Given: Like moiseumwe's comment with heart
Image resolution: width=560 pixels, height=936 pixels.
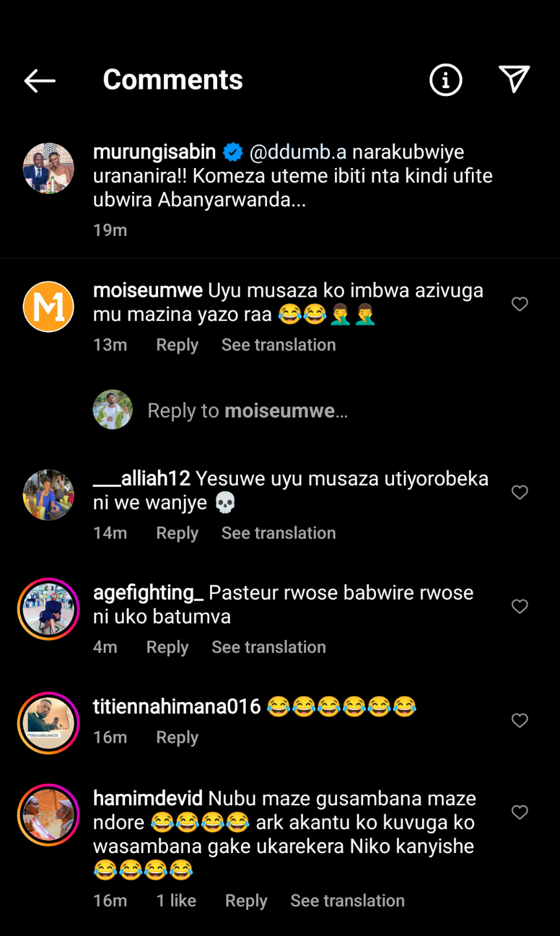Looking at the screenshot, I should coord(520,304).
